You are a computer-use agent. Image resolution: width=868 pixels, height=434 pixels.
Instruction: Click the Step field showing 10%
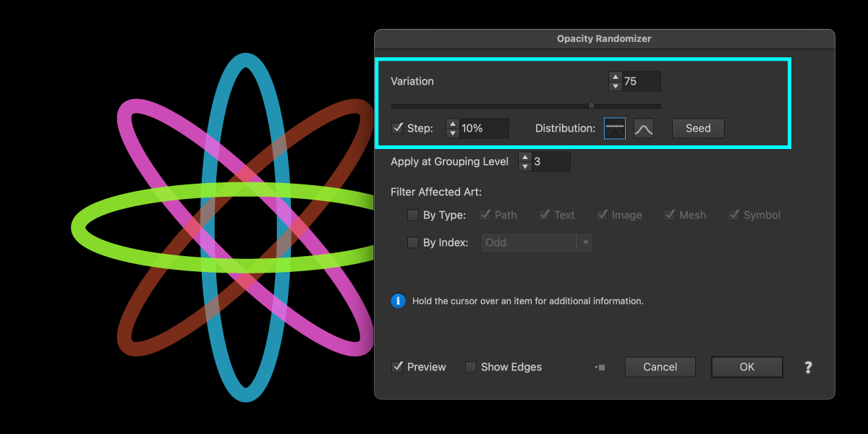tap(484, 128)
